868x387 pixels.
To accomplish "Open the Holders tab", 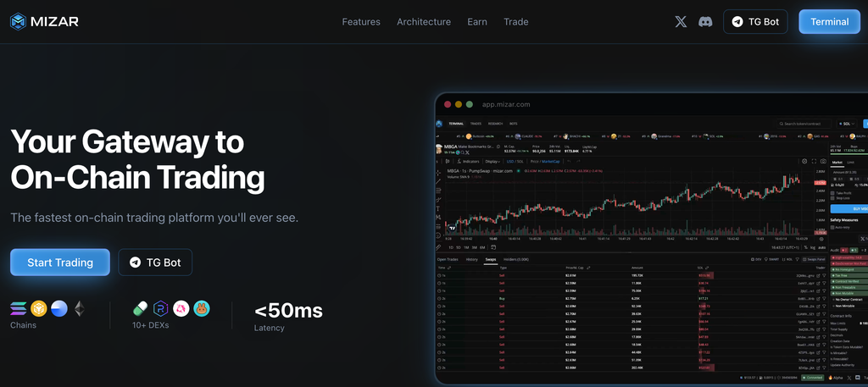I will tap(516, 259).
